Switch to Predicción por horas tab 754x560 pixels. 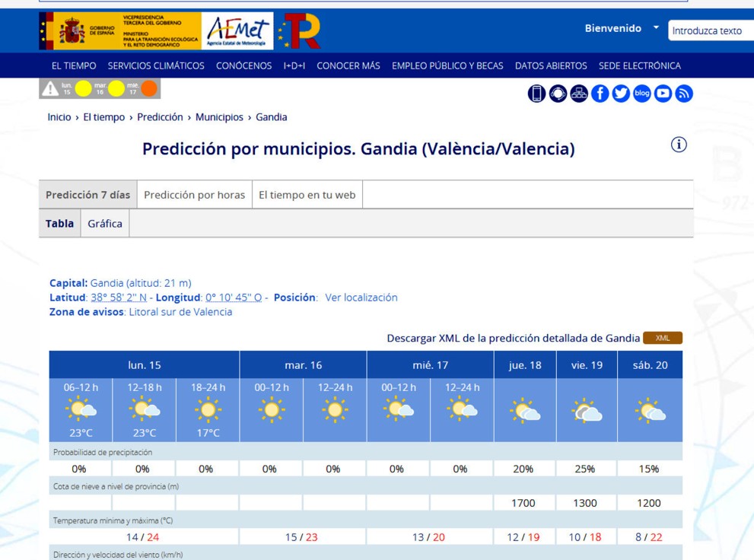point(194,195)
